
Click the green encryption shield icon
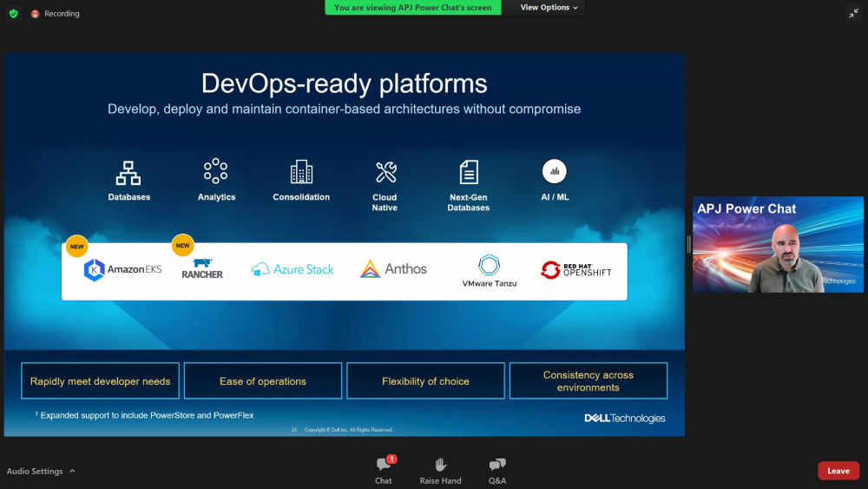click(x=13, y=13)
